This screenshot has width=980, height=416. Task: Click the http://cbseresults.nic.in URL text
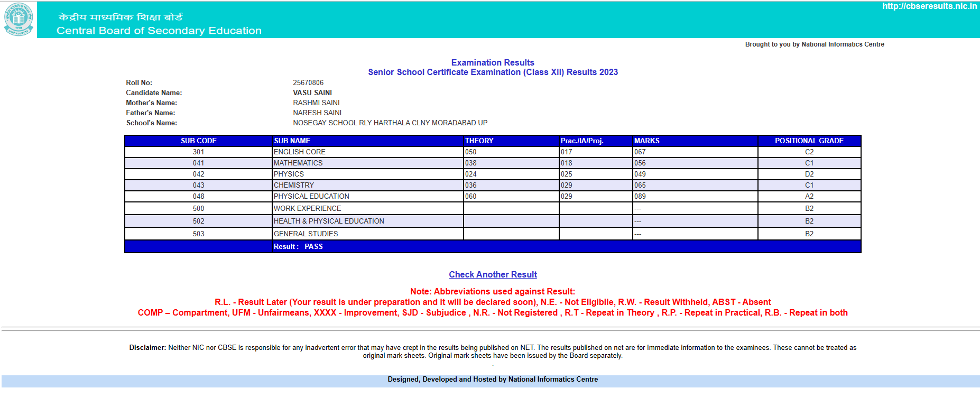pos(929,6)
